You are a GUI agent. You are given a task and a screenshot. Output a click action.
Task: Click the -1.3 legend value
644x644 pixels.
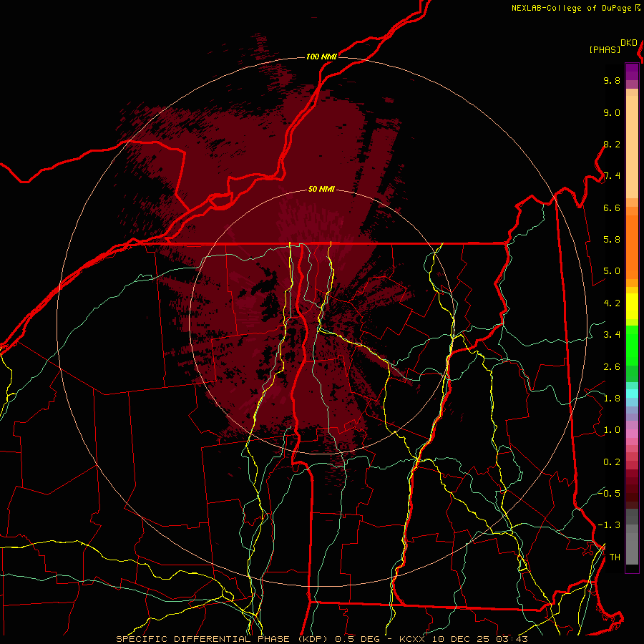click(x=609, y=525)
